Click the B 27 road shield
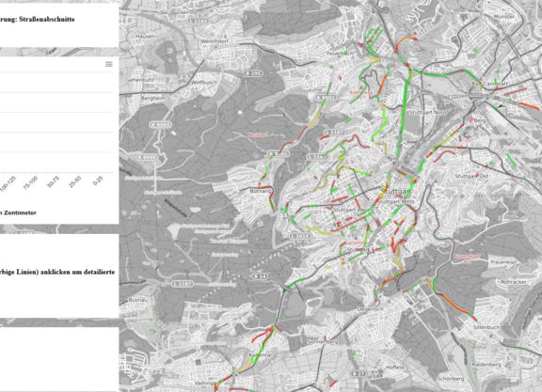 pyautogui.click(x=359, y=374)
